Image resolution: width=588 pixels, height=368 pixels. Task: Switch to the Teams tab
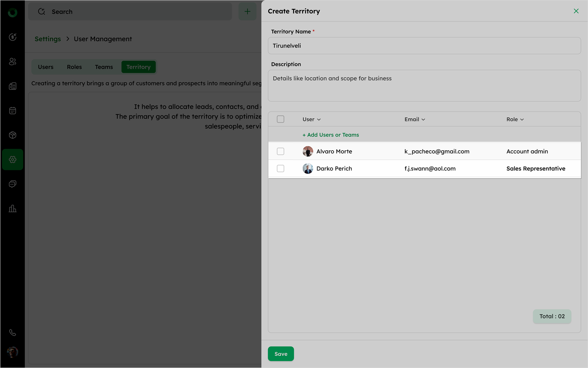(x=104, y=67)
